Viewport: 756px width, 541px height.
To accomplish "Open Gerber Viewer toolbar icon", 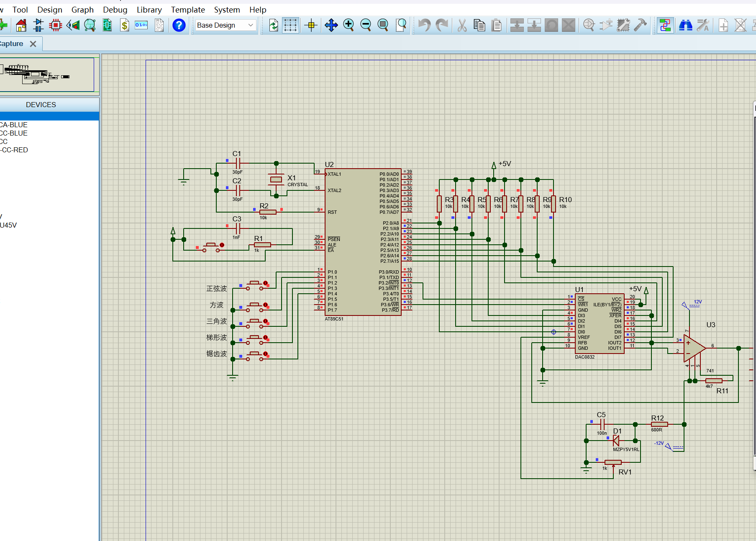I will point(90,26).
